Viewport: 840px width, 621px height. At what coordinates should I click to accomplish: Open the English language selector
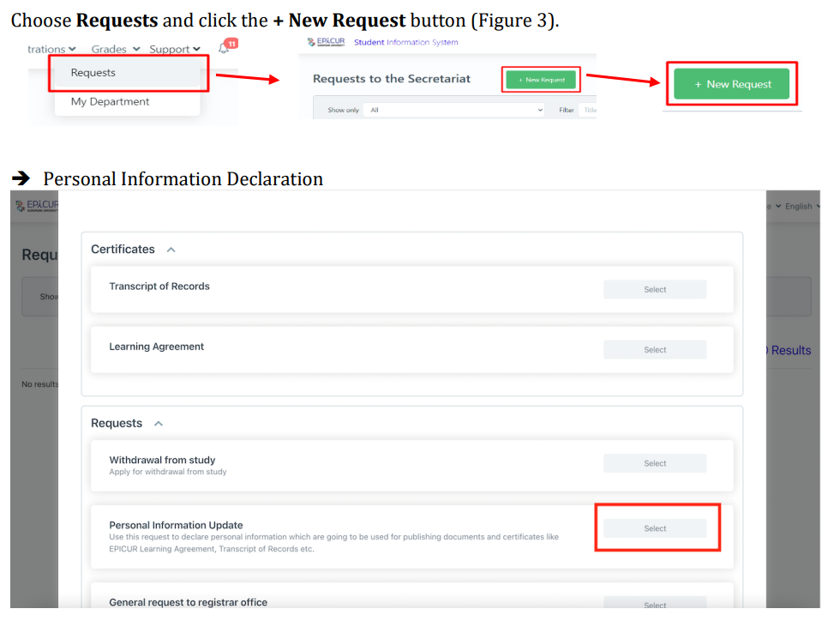(x=802, y=206)
